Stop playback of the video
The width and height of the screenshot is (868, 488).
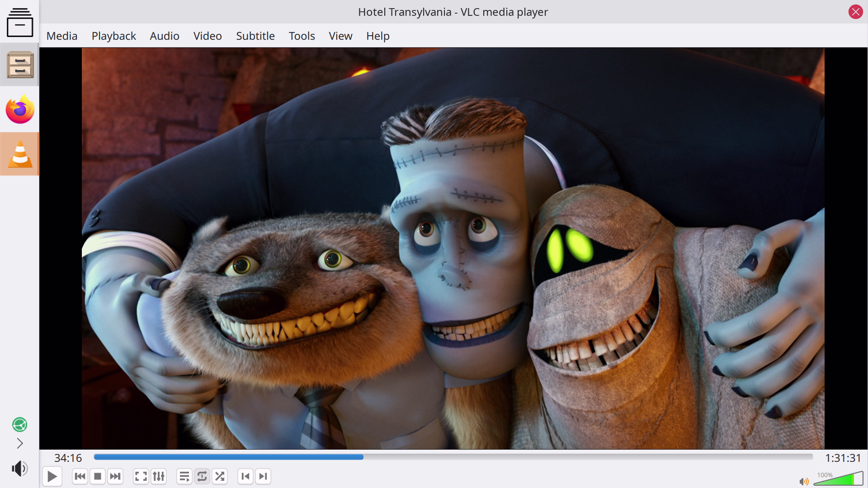click(x=97, y=476)
